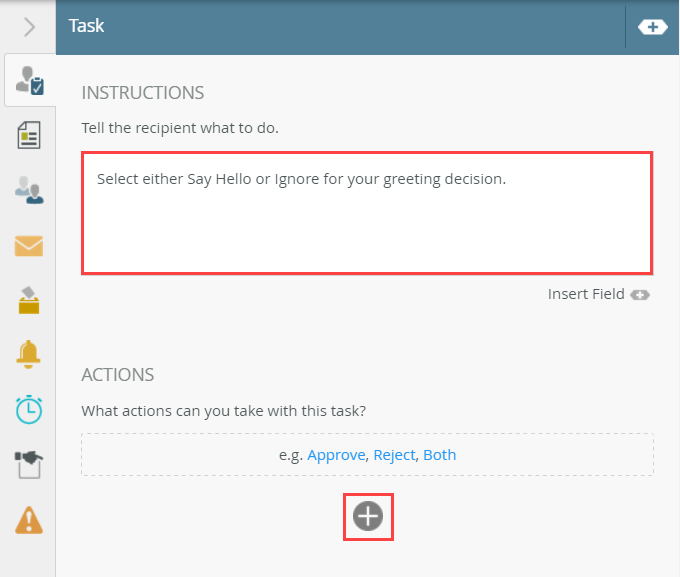Click the tag icon beside Insert Field
This screenshot has width=680, height=577.
tap(640, 295)
